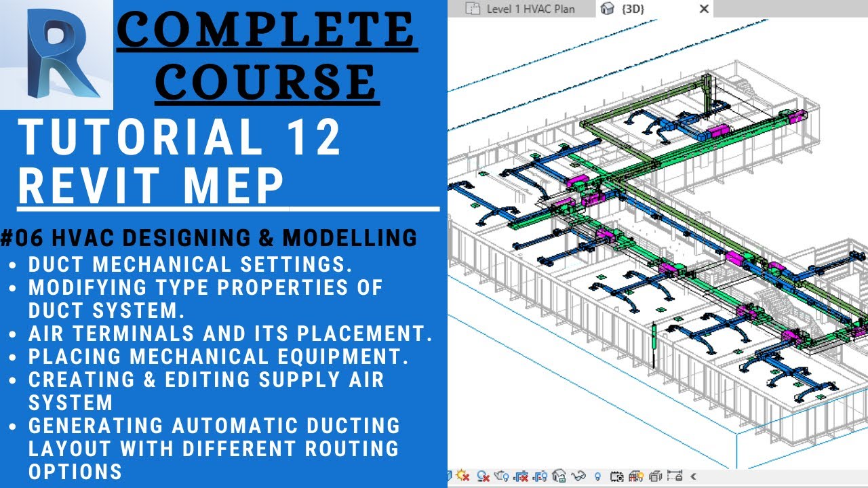Click Reveal Hidden Elements lightbulb icon
868x488 pixels.
[x=597, y=476]
